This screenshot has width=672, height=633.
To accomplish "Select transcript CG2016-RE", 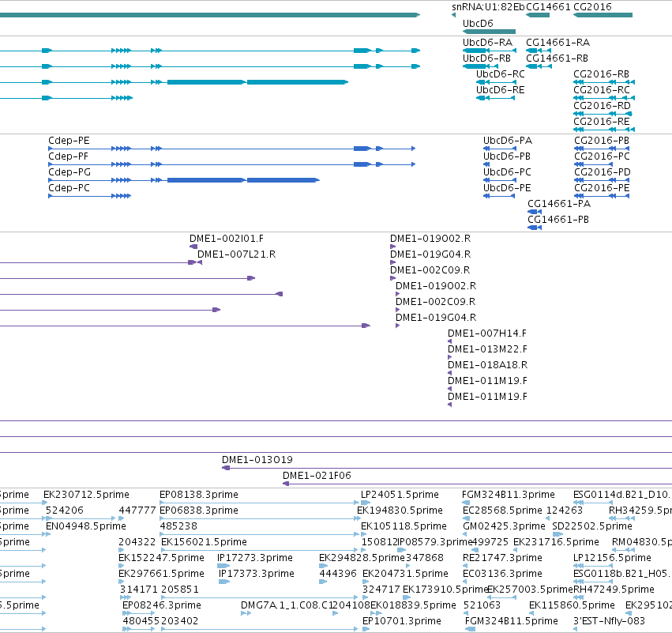I will point(601,122).
